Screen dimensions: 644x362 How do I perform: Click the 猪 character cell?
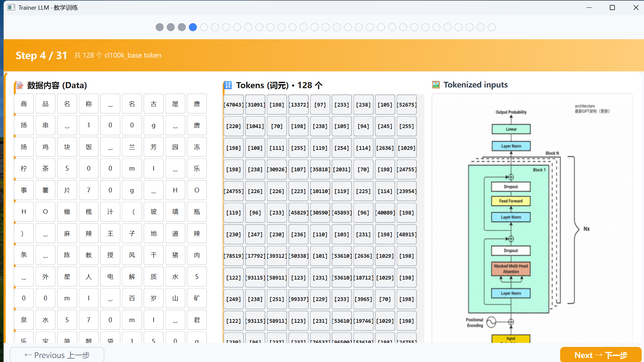pos(175,255)
